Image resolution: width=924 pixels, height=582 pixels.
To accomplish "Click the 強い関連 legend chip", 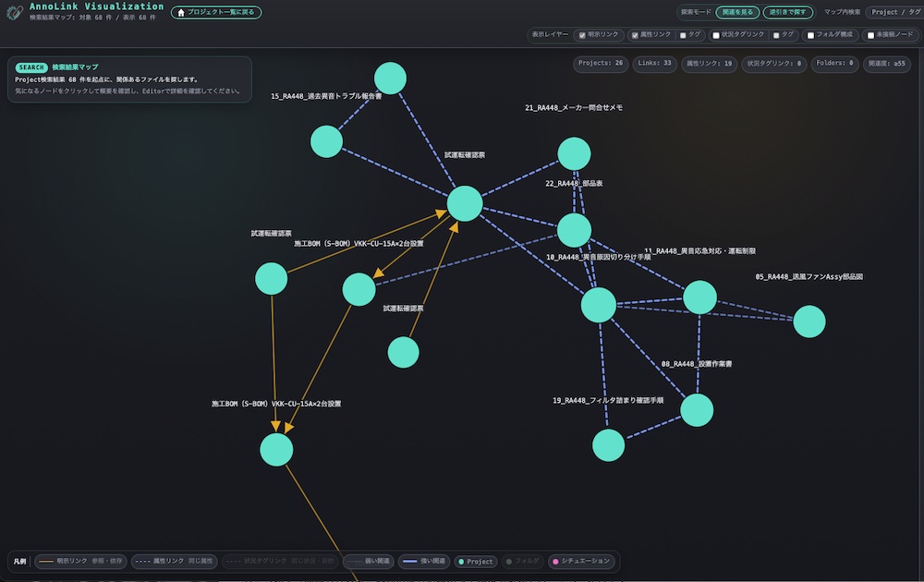I will [424, 562].
